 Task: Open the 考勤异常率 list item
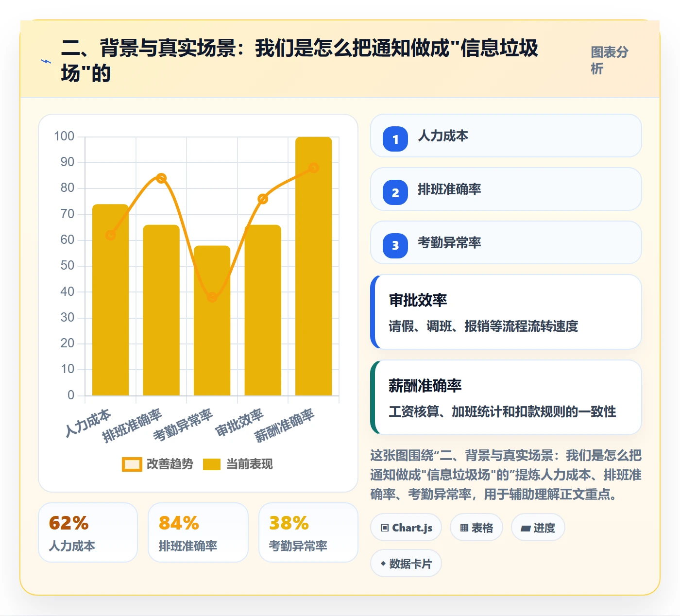[x=506, y=242]
